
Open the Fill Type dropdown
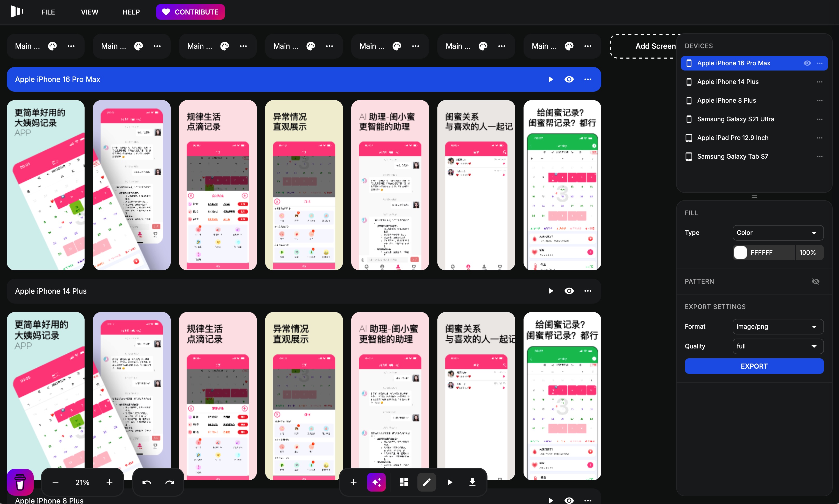[778, 233]
